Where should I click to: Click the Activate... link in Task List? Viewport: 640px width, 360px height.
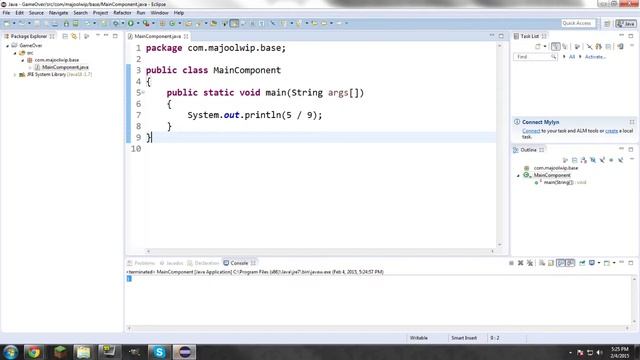[x=596, y=57]
